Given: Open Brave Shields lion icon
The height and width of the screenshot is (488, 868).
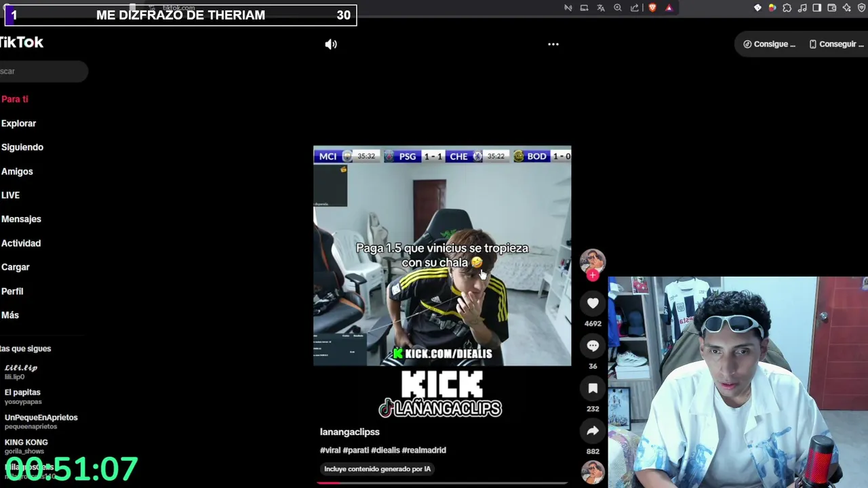Looking at the screenshot, I should (x=652, y=8).
